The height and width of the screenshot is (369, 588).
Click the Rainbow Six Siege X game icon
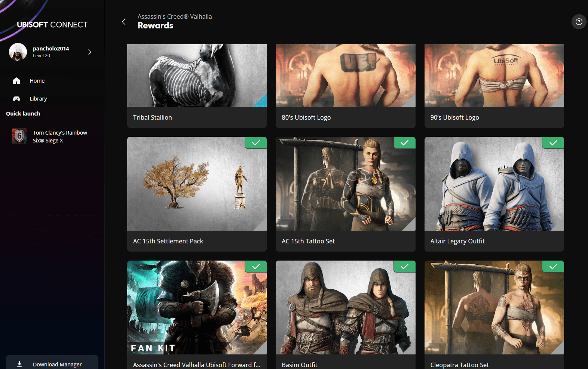pos(19,136)
